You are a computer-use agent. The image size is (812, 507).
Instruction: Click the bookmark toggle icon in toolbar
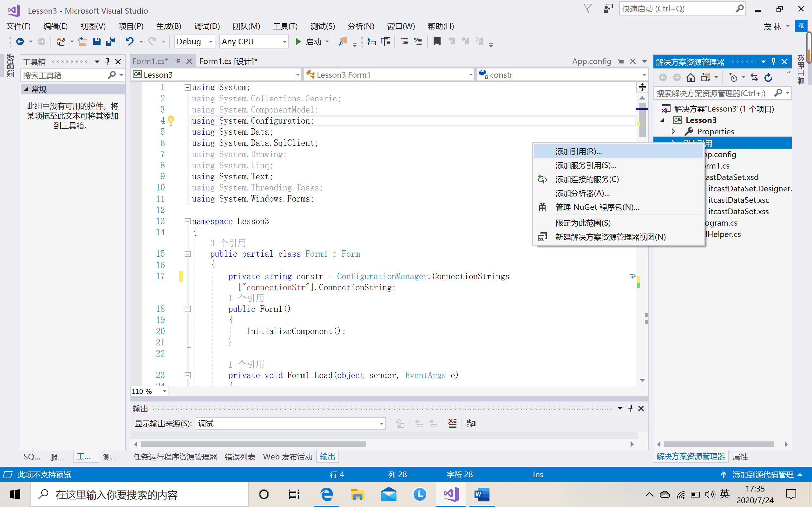(x=436, y=42)
